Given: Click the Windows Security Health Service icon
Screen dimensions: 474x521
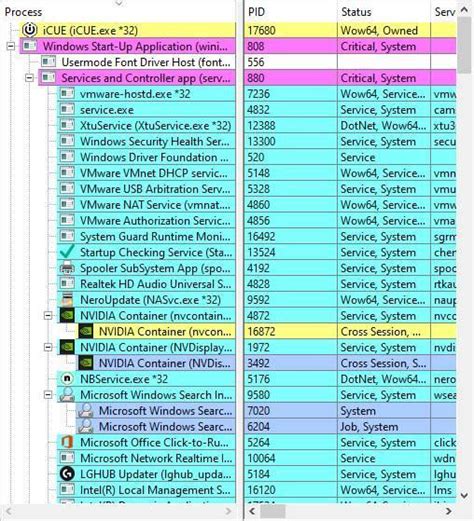Looking at the screenshot, I should tap(67, 141).
